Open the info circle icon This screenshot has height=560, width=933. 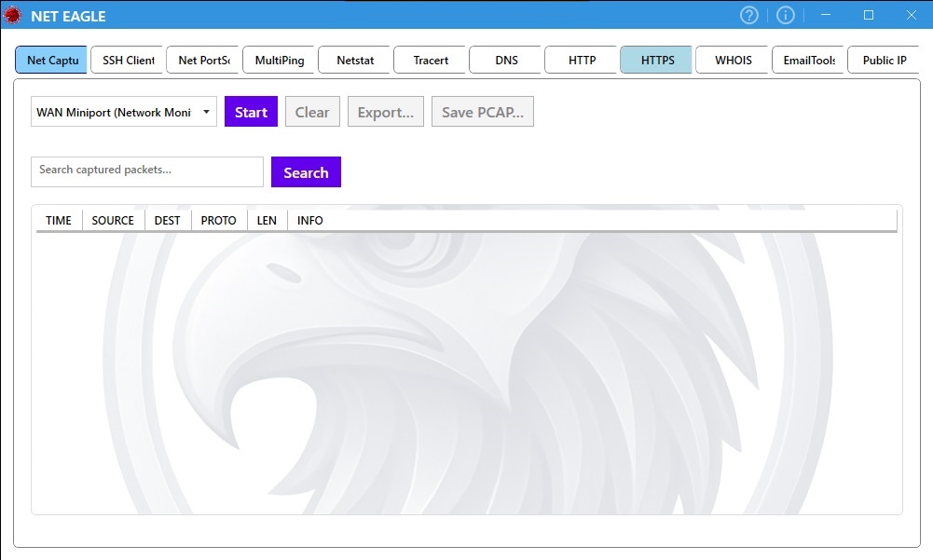[786, 16]
